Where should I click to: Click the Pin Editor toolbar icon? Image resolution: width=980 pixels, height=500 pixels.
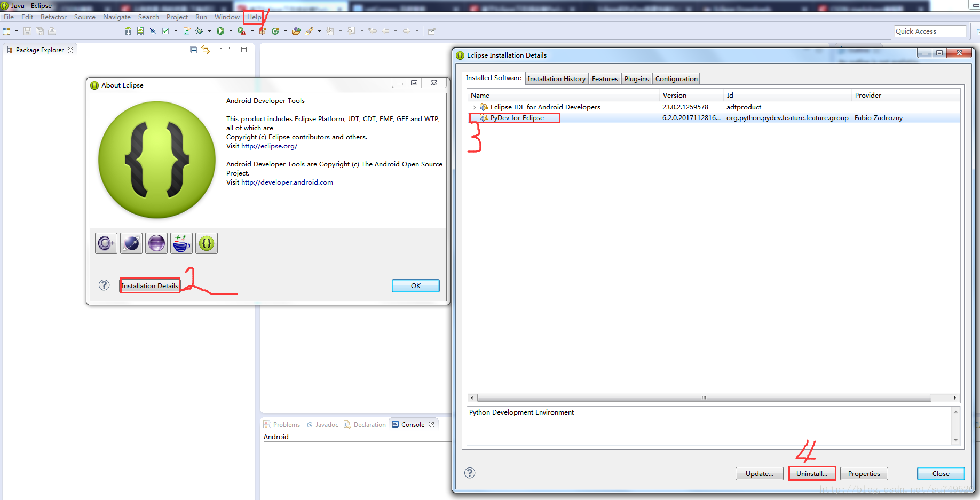tap(432, 31)
